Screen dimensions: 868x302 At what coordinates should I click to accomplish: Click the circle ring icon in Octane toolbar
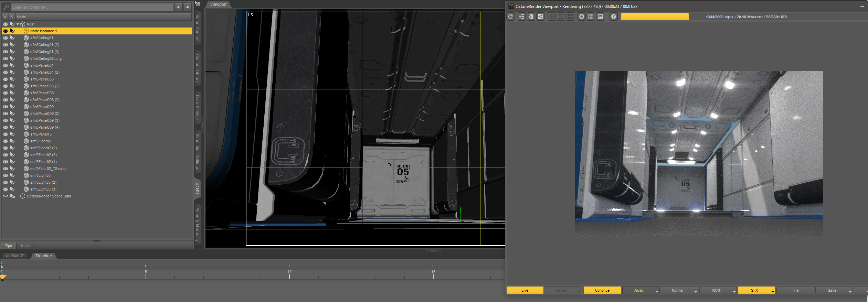(582, 17)
